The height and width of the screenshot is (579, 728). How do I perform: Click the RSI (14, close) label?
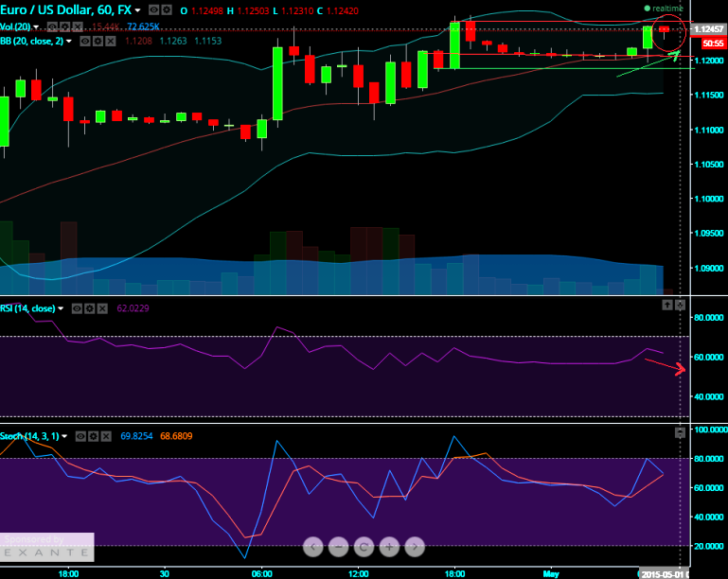[27, 308]
